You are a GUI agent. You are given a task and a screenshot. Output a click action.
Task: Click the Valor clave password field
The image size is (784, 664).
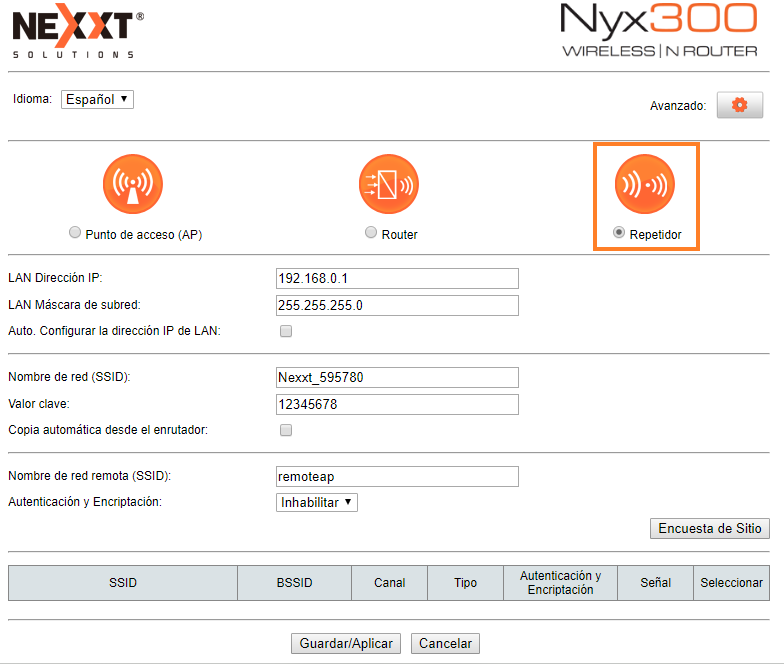coord(398,404)
